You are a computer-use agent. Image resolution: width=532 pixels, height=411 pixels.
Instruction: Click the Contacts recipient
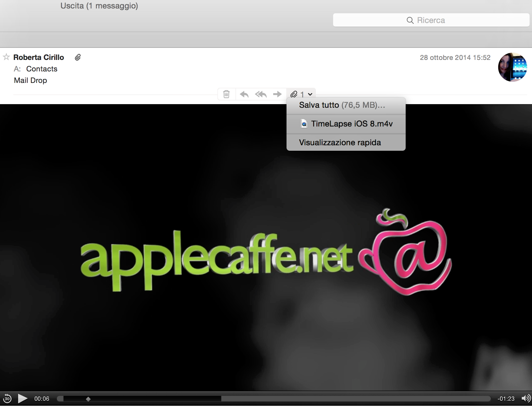pyautogui.click(x=42, y=69)
